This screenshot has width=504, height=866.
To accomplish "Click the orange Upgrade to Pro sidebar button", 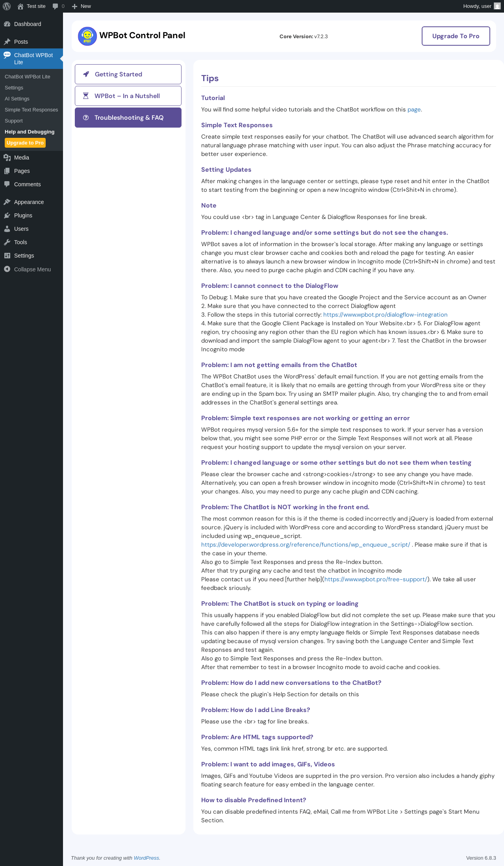I will [25, 143].
